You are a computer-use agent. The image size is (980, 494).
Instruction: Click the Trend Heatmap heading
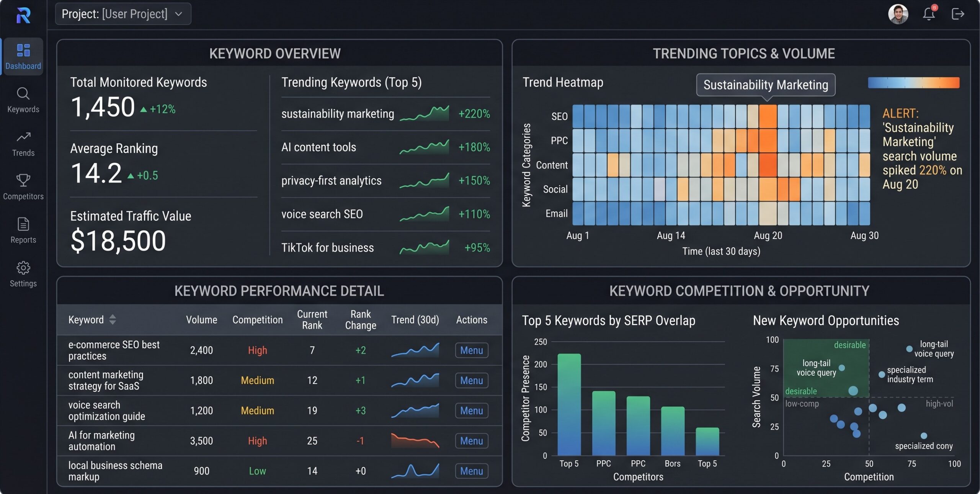point(563,82)
